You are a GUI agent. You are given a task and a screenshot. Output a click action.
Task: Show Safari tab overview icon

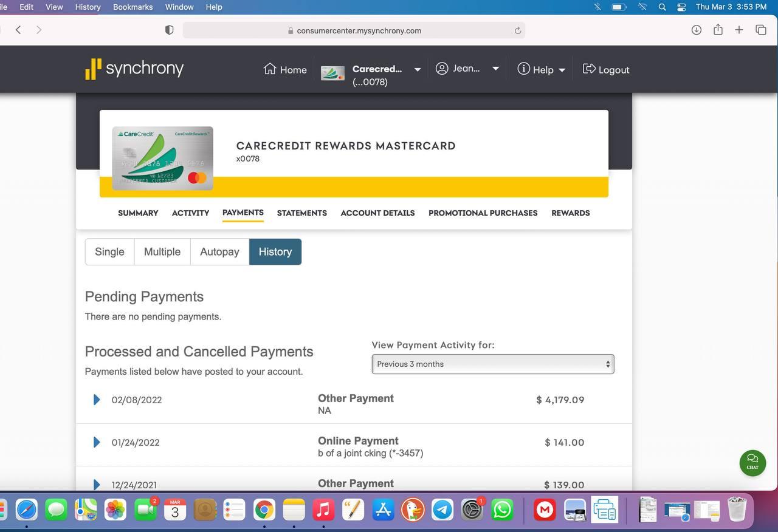[x=760, y=30]
